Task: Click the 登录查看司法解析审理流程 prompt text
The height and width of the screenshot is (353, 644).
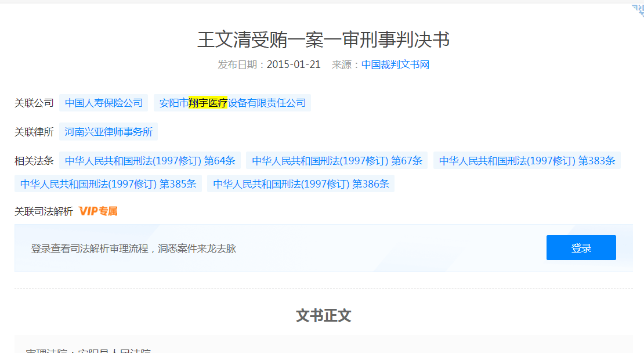Action: (133, 248)
